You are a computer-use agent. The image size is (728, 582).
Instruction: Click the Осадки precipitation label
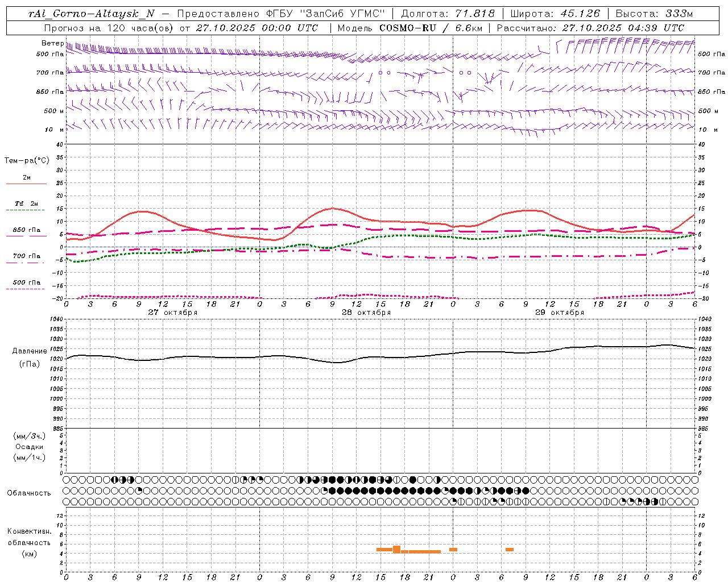[x=30, y=447]
